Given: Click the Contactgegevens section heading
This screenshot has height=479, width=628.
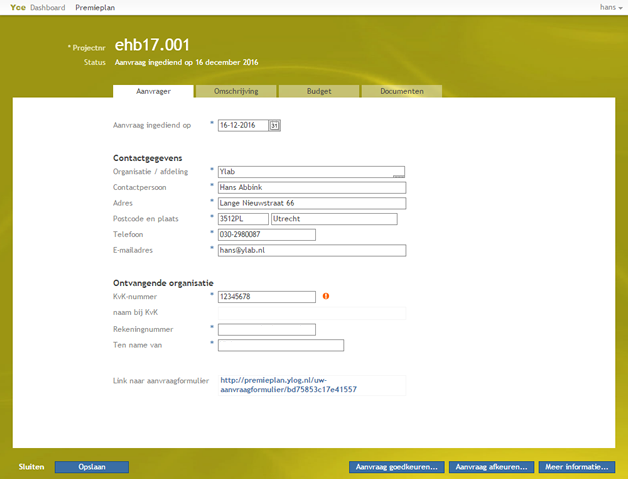Looking at the screenshot, I should click(147, 158).
